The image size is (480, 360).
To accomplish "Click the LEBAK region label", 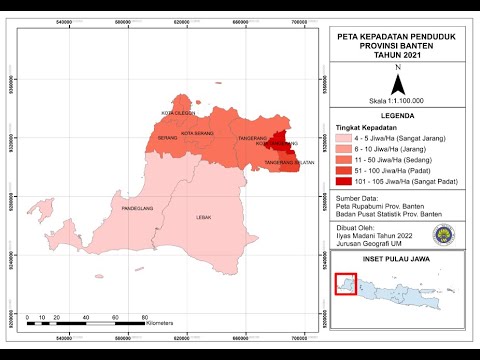I will click(203, 217).
